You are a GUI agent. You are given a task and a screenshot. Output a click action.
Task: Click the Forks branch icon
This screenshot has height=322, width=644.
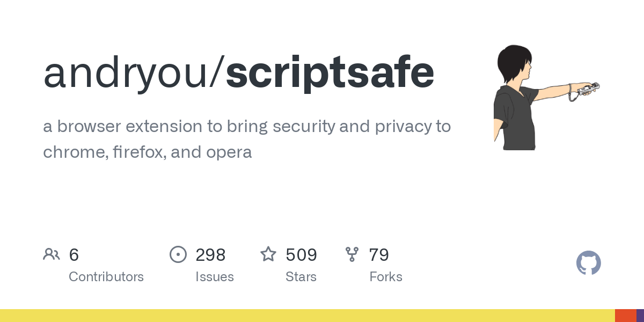pyautogui.click(x=352, y=254)
